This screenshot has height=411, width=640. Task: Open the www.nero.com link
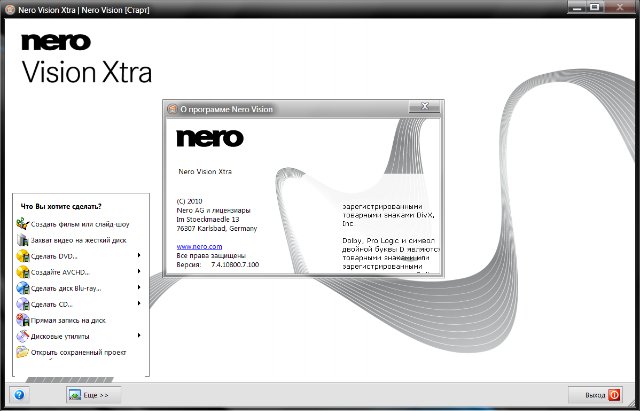(199, 247)
